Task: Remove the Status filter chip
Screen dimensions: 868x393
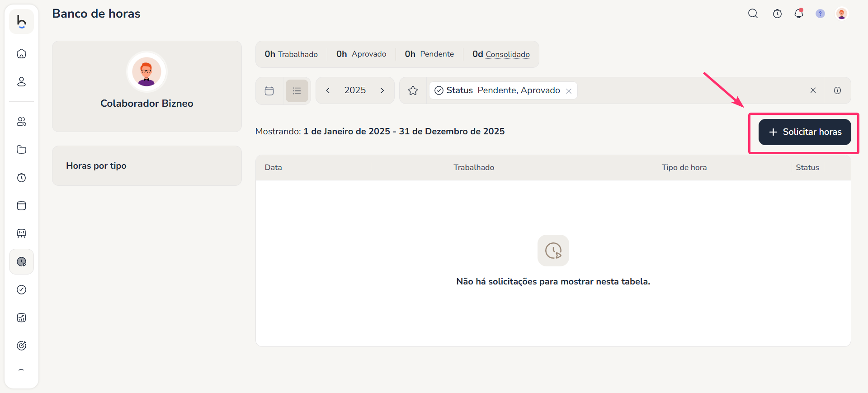Action: coord(569,91)
